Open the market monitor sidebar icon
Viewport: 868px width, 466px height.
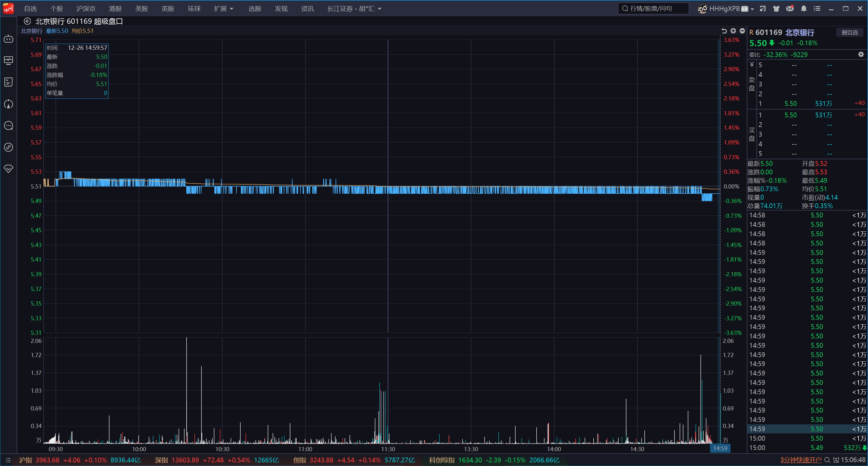pos(8,60)
